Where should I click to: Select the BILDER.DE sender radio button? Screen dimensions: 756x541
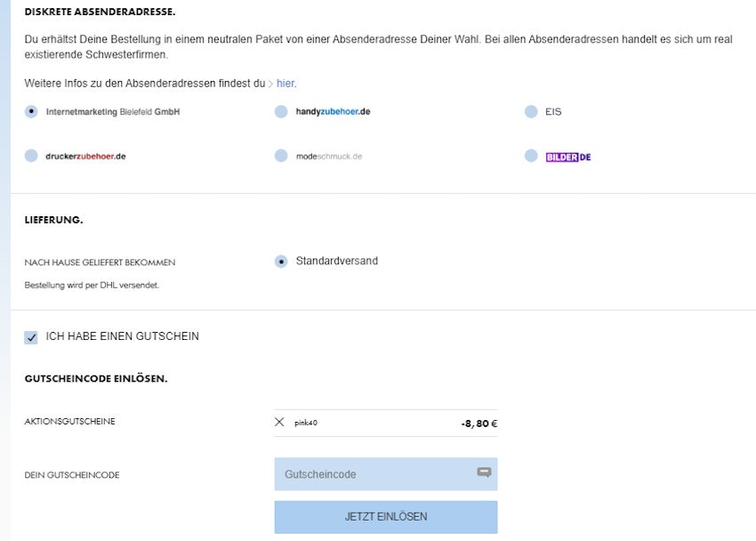tap(531, 156)
